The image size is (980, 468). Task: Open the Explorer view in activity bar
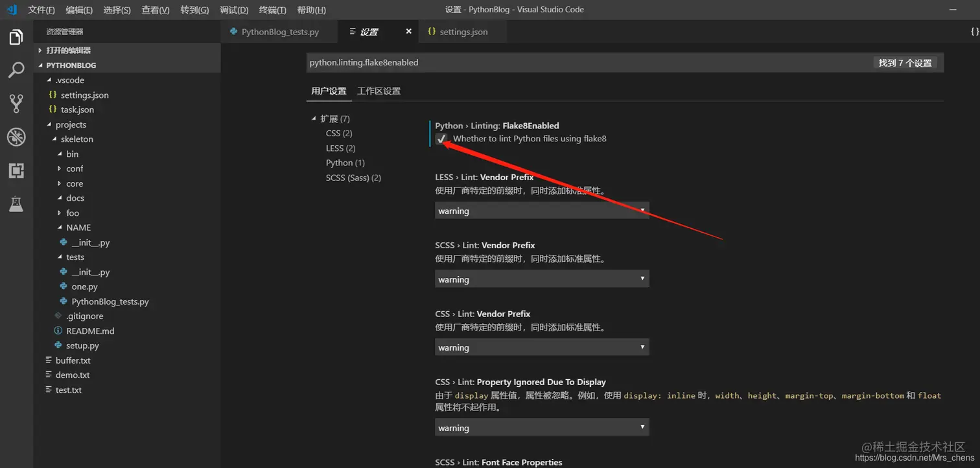16,37
